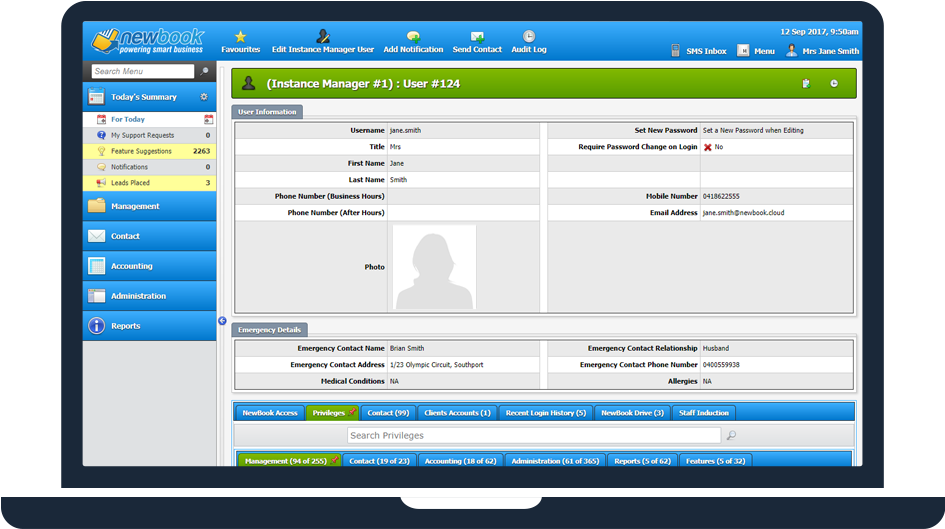Click the user icon beside Mrs Jane Smith

click(x=791, y=51)
